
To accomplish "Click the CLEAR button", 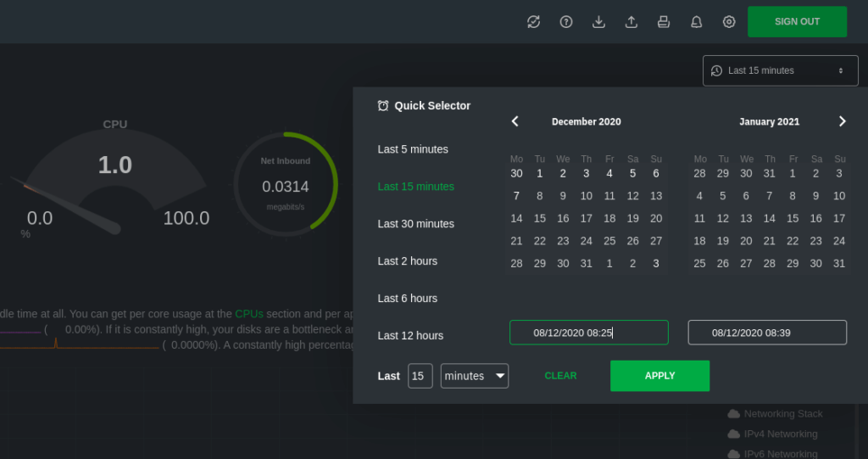I will pyautogui.click(x=560, y=376).
